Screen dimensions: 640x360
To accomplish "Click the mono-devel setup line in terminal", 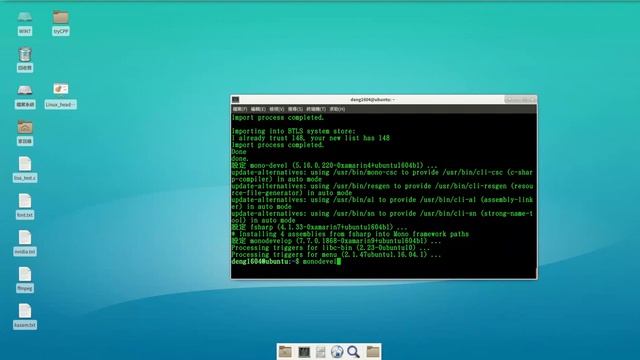I will (x=334, y=166).
